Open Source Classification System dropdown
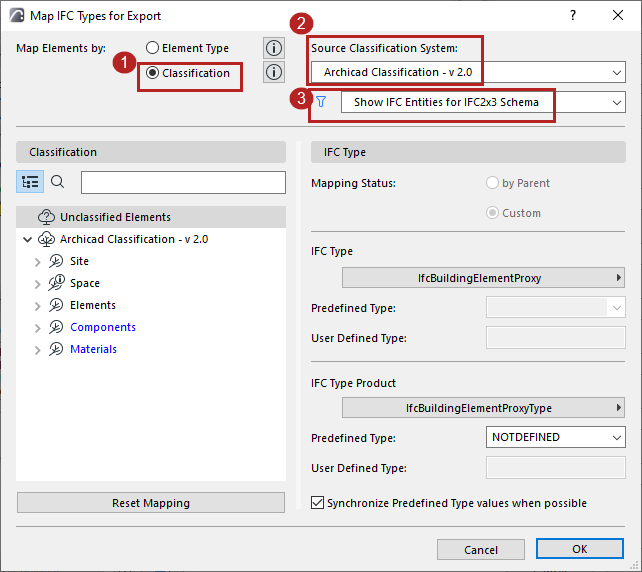The image size is (642, 572). (x=468, y=72)
